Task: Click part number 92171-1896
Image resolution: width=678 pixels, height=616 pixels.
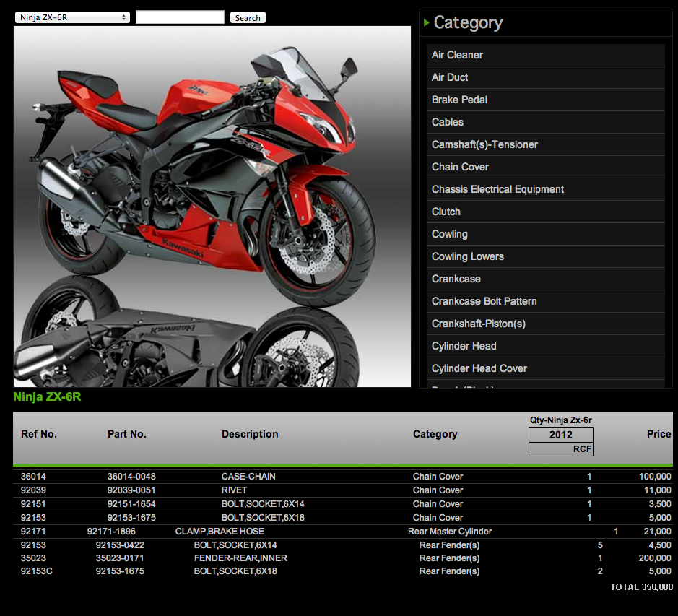Action: pyautogui.click(x=111, y=532)
